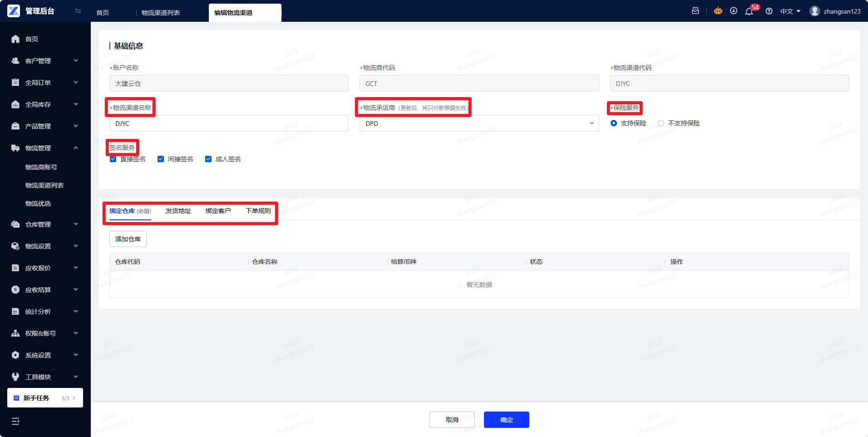Click the 物流管理 truck icon

pos(15,148)
